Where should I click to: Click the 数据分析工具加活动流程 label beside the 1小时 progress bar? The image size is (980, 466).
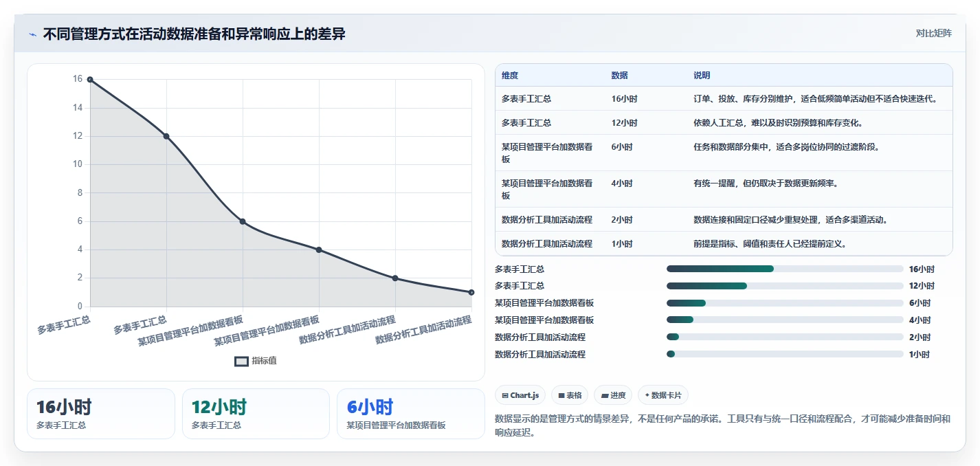point(540,355)
